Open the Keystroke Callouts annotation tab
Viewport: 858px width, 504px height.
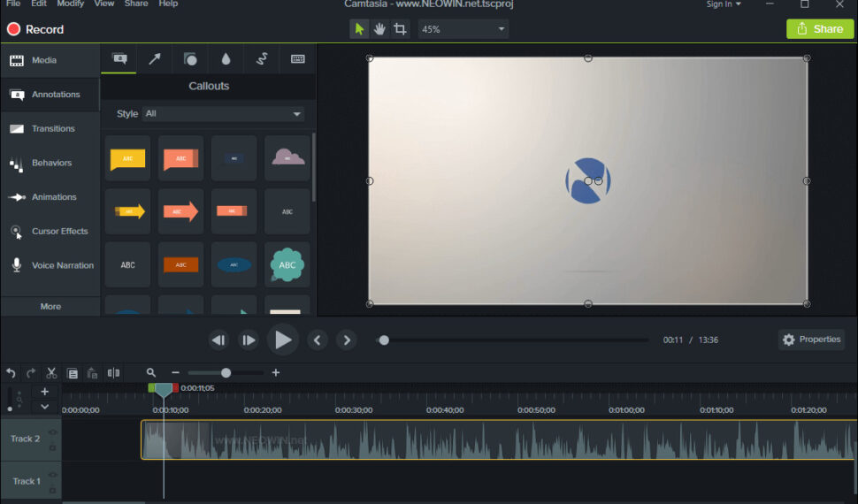(298, 59)
